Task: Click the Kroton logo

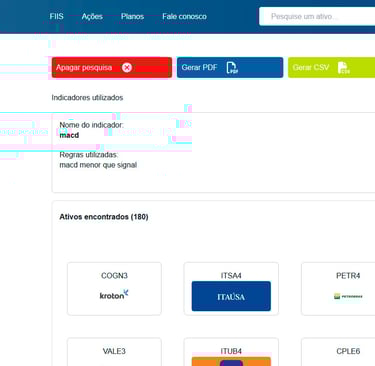Action: tap(114, 295)
